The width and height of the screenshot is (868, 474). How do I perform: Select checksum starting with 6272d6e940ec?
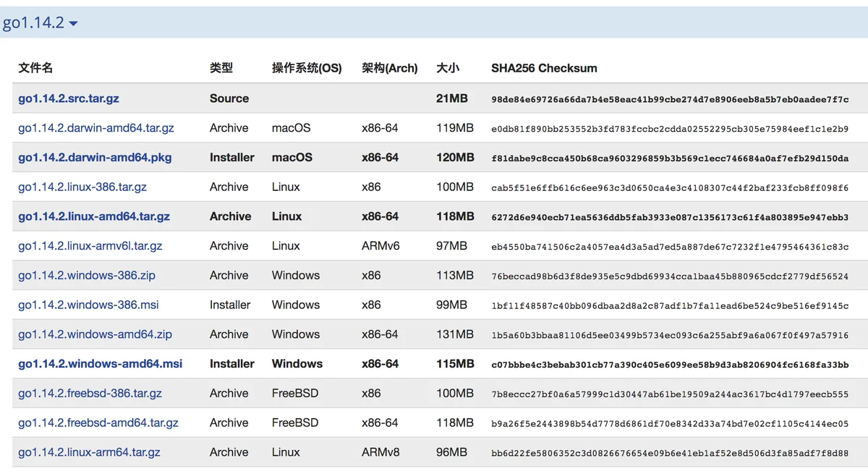[670, 217]
